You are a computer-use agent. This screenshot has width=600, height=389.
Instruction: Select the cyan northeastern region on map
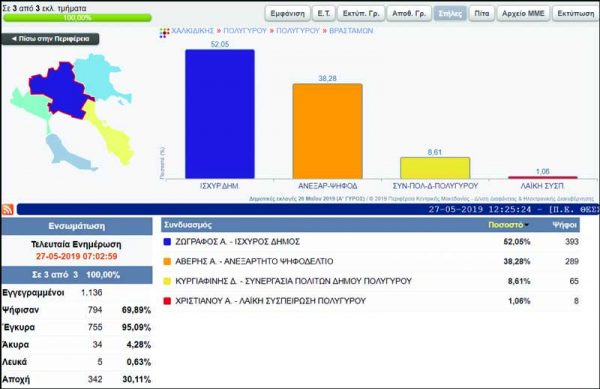tap(101, 78)
